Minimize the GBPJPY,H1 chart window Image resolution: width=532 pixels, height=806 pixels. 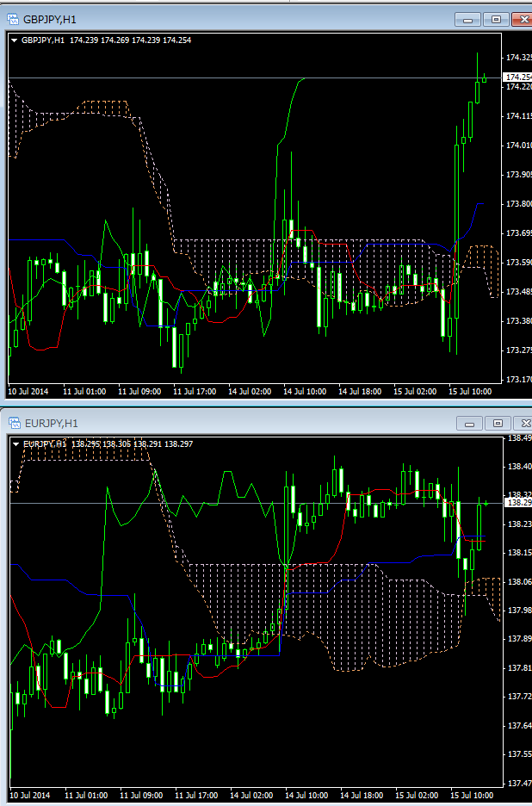(x=467, y=20)
